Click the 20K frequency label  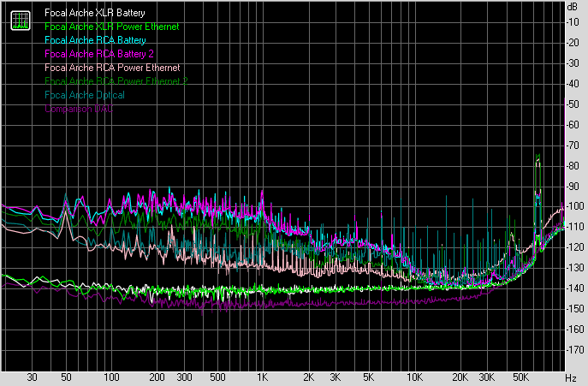tap(460, 377)
